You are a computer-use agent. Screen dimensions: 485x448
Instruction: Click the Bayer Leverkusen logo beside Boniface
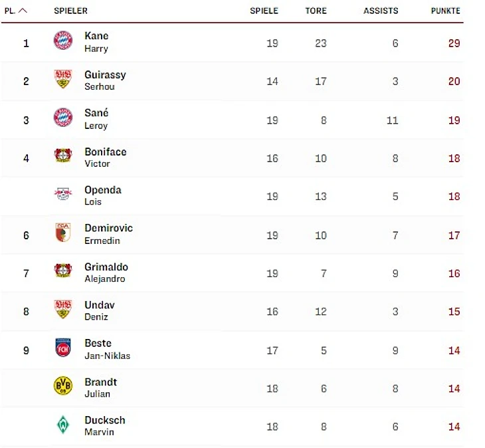pyautogui.click(x=63, y=156)
